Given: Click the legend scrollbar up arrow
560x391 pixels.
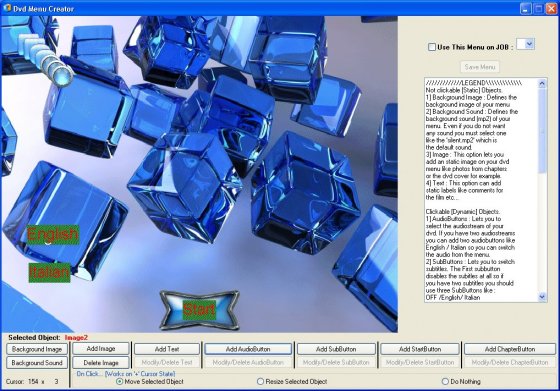Looking at the screenshot, I should point(542,84).
